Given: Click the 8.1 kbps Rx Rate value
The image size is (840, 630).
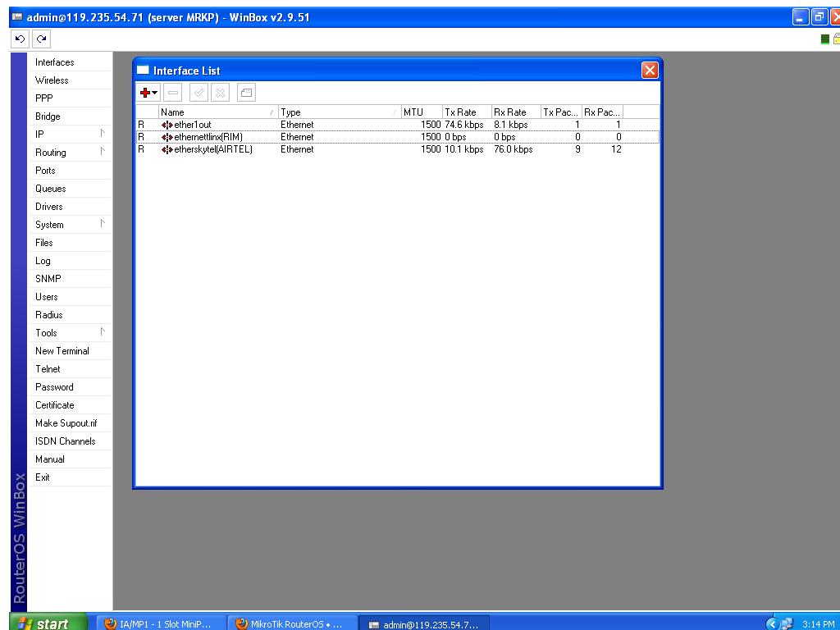Looking at the screenshot, I should click(x=510, y=125).
